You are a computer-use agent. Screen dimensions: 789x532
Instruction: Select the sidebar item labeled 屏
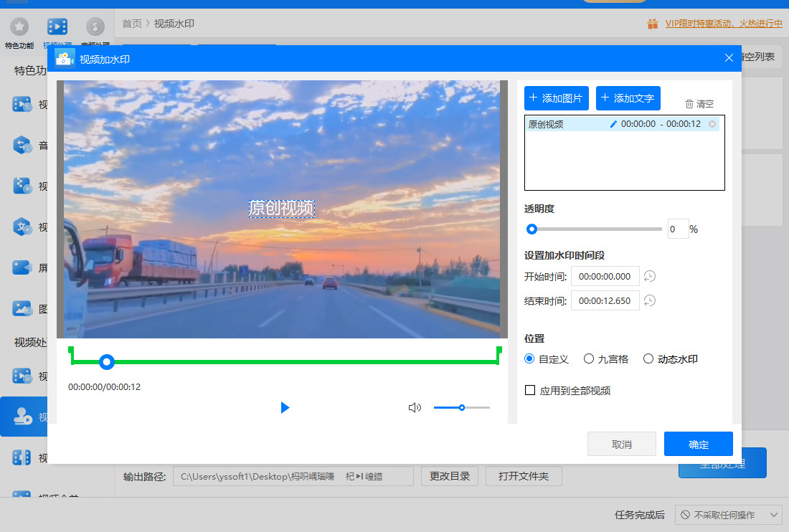click(30, 267)
